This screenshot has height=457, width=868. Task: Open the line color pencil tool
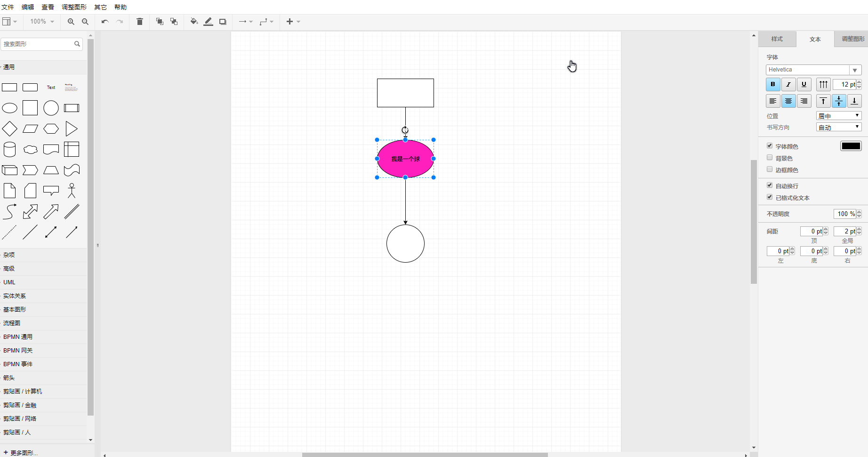pyautogui.click(x=209, y=22)
